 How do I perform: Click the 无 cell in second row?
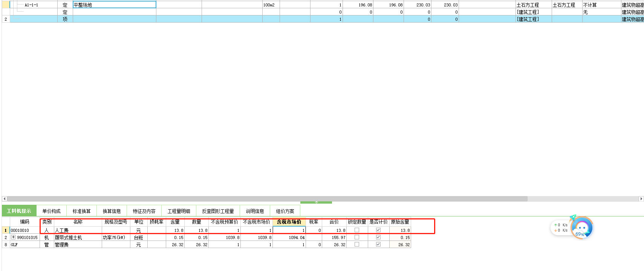601,12
